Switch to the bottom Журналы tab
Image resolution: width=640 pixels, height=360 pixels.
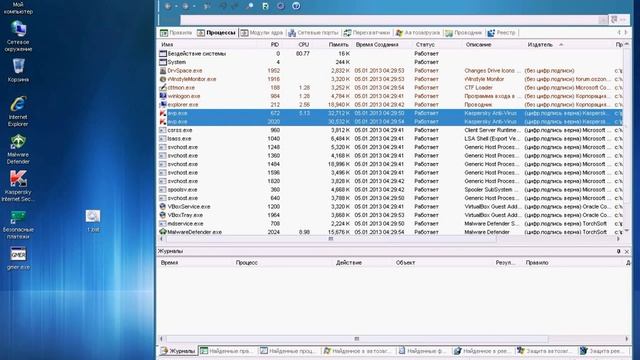[178, 351]
